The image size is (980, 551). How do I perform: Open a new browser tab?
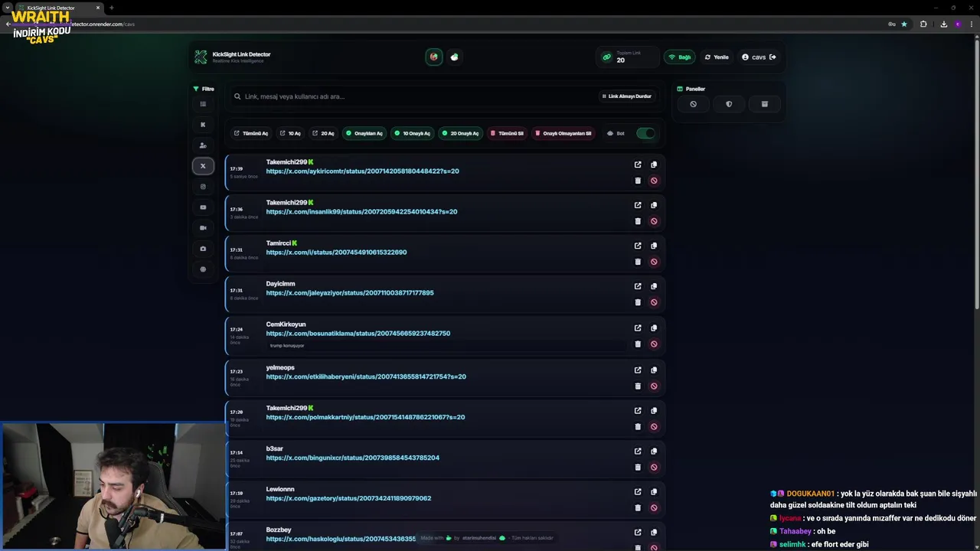(x=111, y=8)
